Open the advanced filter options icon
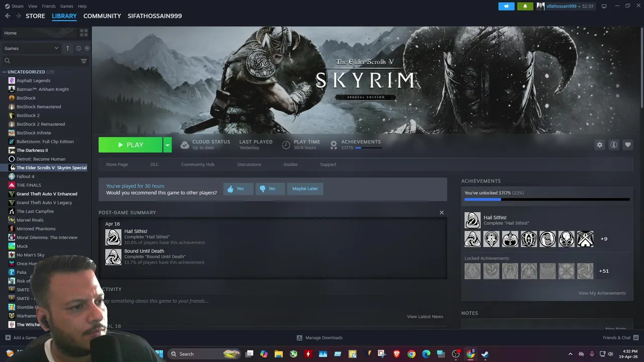The width and height of the screenshot is (644, 362). pos(84,61)
